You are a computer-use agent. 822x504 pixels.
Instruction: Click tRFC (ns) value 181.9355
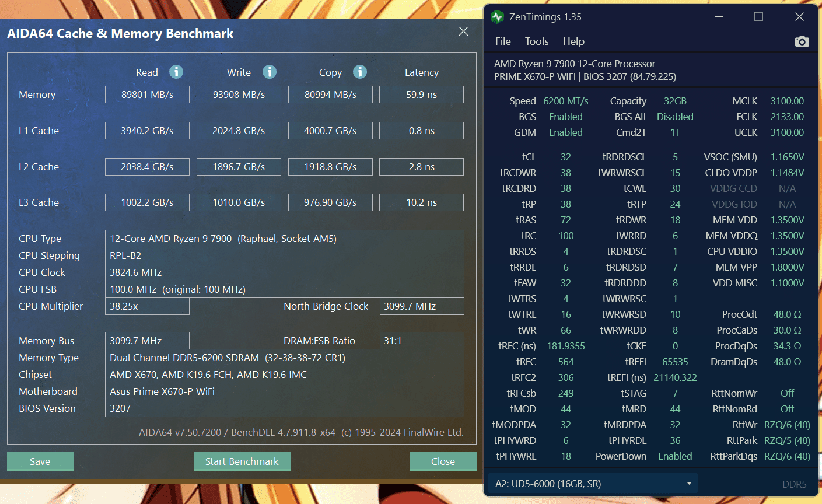(566, 346)
